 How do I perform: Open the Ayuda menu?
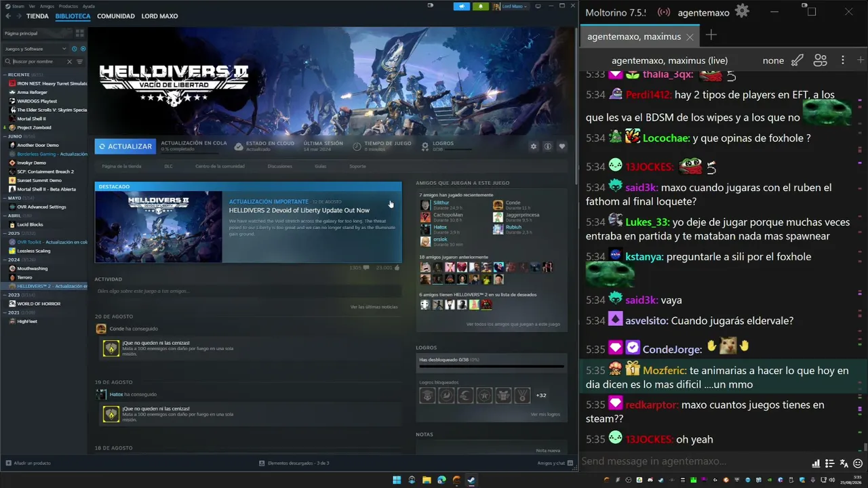88,6
